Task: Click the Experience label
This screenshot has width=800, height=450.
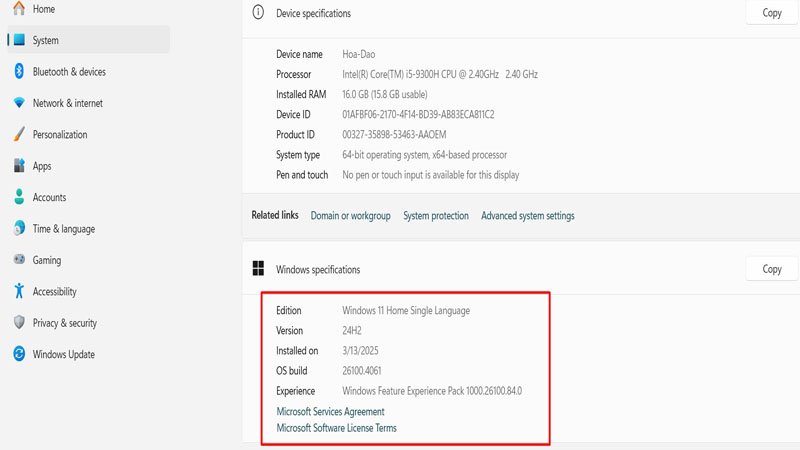Action: point(295,391)
